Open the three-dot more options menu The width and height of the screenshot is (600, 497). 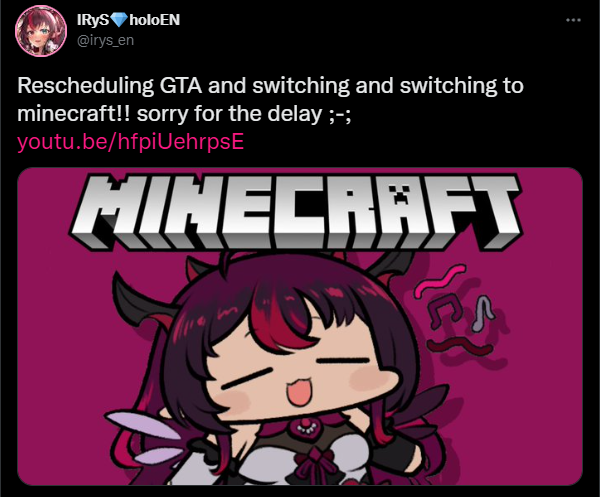(x=573, y=20)
